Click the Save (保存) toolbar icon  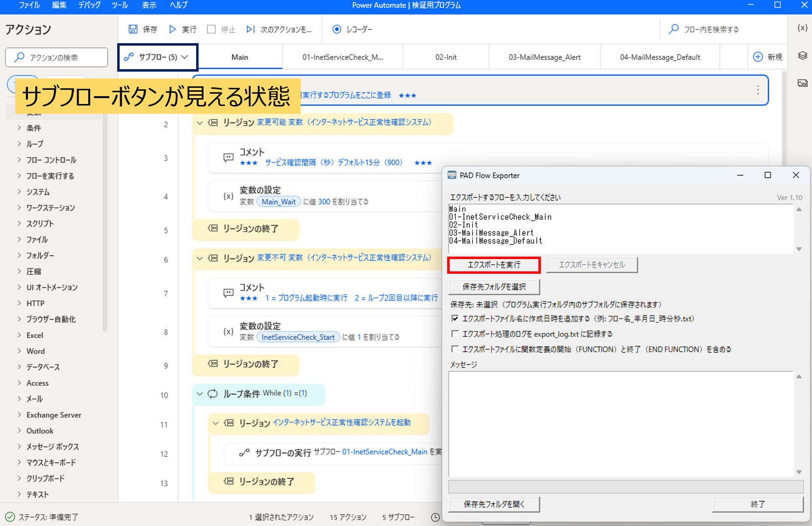click(x=133, y=29)
